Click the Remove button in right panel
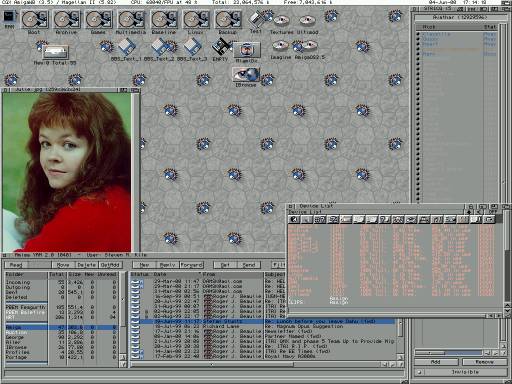512x384 pixels. click(x=484, y=362)
